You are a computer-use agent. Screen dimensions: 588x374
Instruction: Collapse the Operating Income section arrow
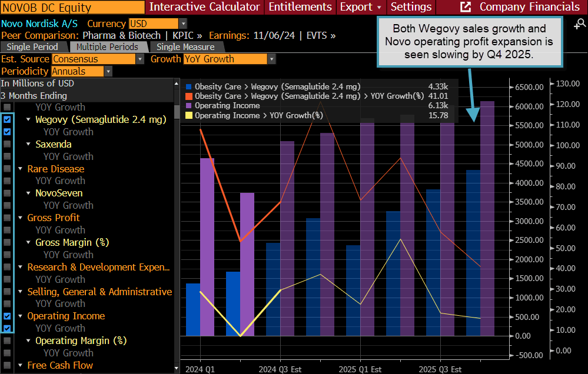coord(20,316)
